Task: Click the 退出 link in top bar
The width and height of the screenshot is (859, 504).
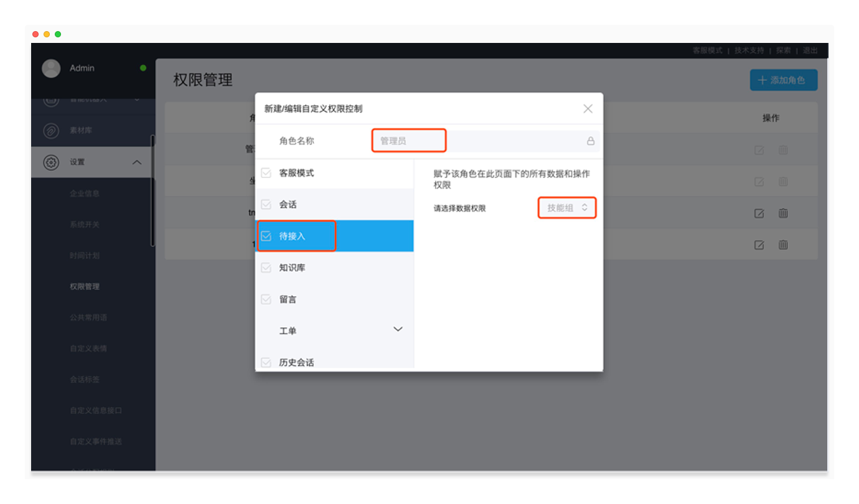Action: (x=810, y=50)
